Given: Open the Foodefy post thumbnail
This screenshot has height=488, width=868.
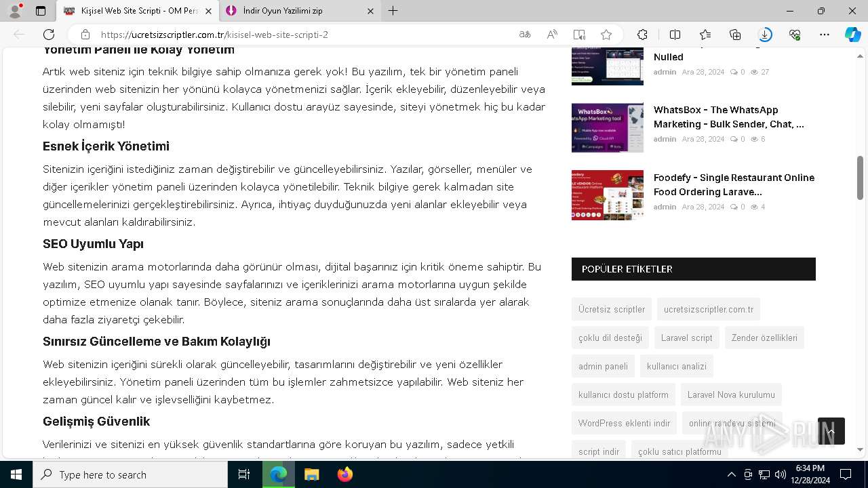Looking at the screenshot, I should [608, 195].
